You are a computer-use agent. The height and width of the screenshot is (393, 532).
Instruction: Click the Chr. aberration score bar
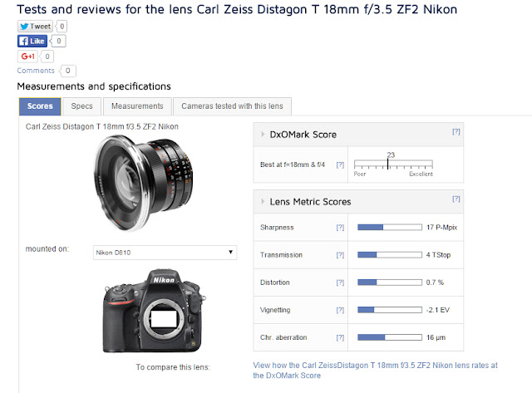[390, 337]
